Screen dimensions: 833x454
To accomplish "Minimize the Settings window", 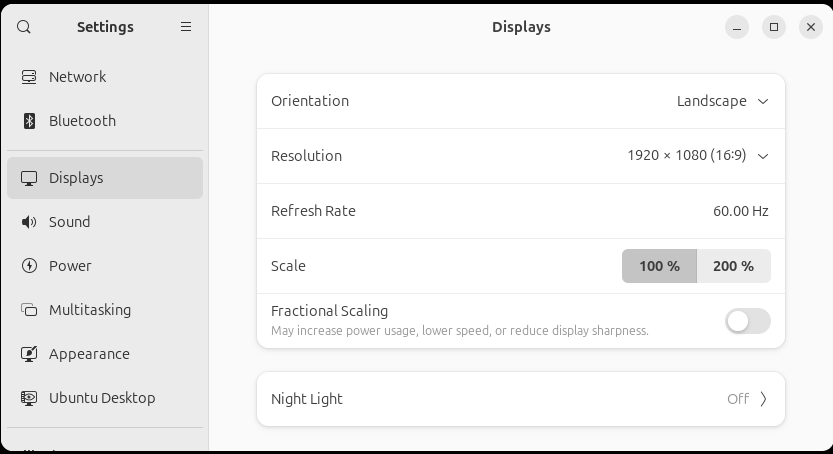I will pyautogui.click(x=737, y=27).
